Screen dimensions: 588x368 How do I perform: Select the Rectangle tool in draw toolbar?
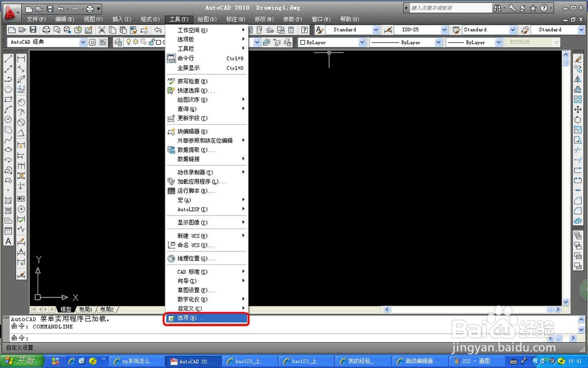tap(8, 100)
